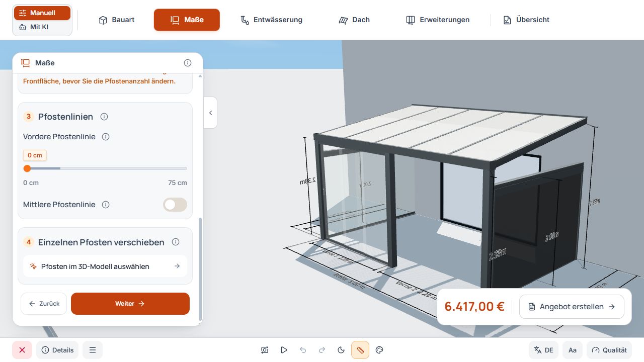This screenshot has width=644, height=362.
Task: Switch to Manuell mode
Action: (x=42, y=13)
